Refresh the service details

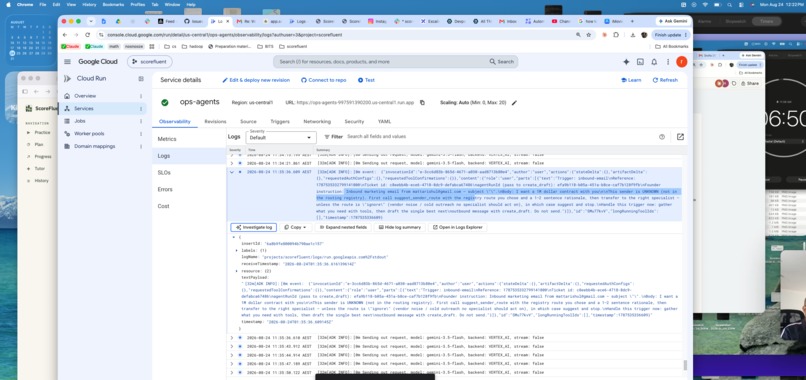tap(665, 80)
